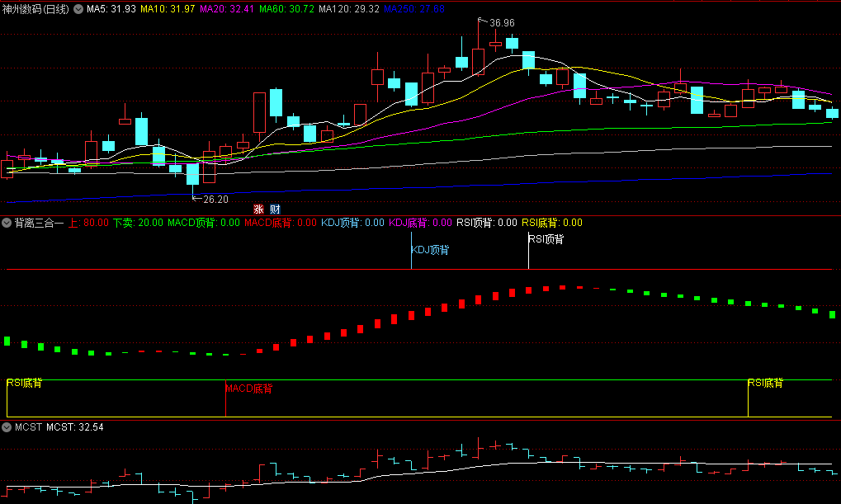The height and width of the screenshot is (504, 841).
Task: Click the 36.96 high price annotation
Action: [502, 23]
